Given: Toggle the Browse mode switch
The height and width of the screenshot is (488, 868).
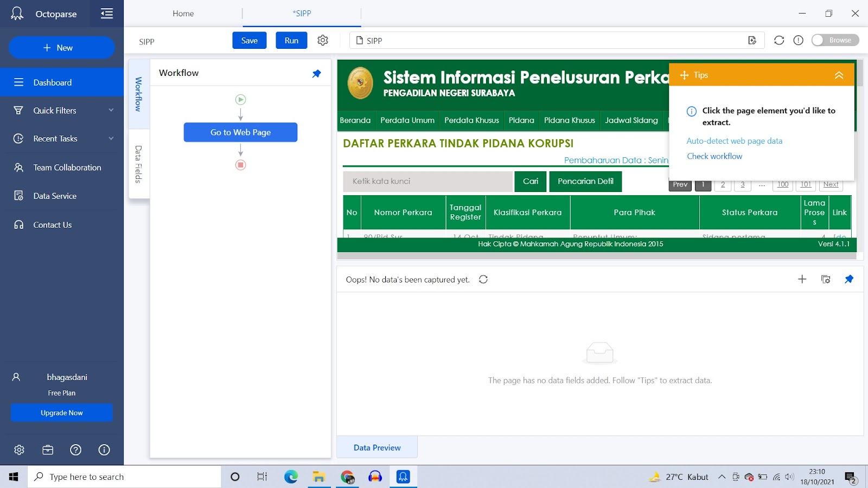Looking at the screenshot, I should pos(835,40).
